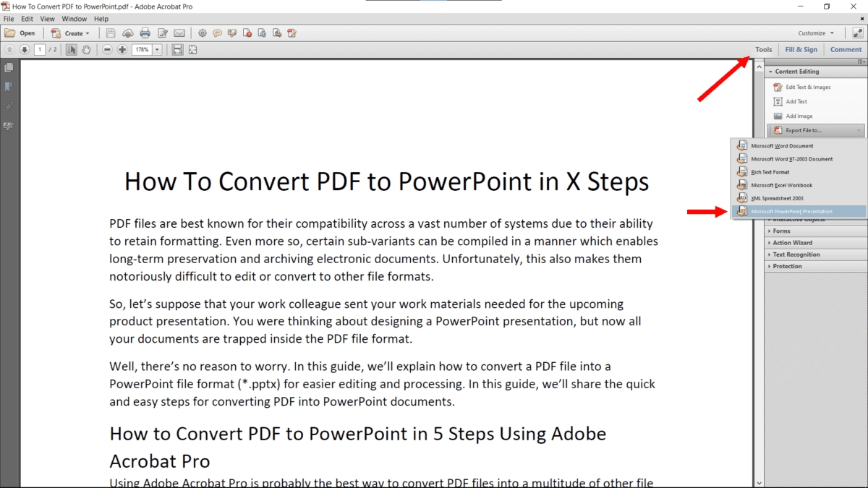Switch to the Fill & Sign pane
Image resolution: width=868 pixels, height=488 pixels.
[x=801, y=50]
